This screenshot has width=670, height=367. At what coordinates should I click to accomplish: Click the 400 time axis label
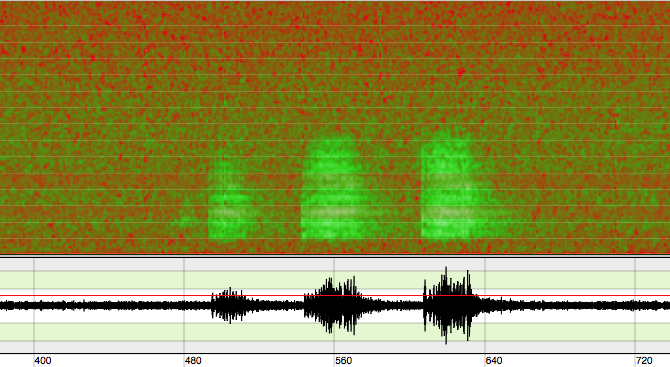tap(43, 361)
